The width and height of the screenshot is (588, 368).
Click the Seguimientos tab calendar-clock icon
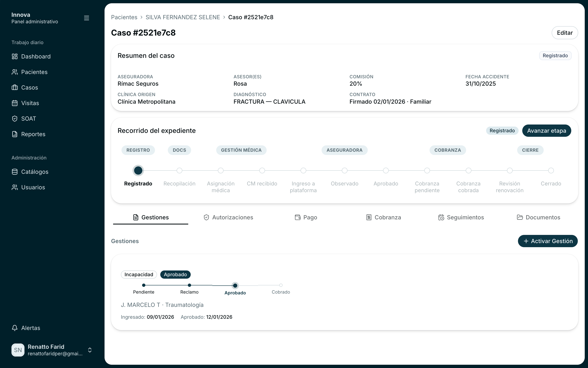[441, 217]
